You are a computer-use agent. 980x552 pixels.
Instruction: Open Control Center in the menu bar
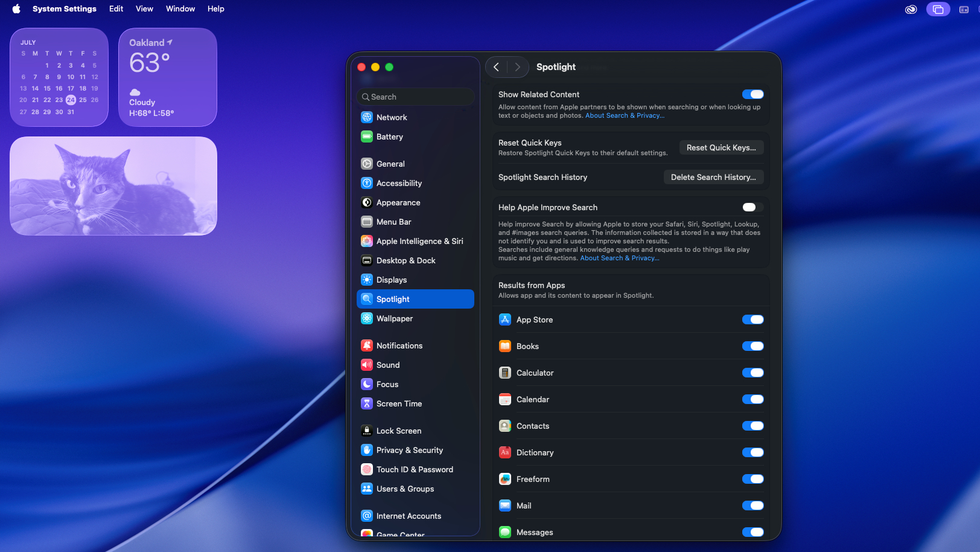[964, 9]
